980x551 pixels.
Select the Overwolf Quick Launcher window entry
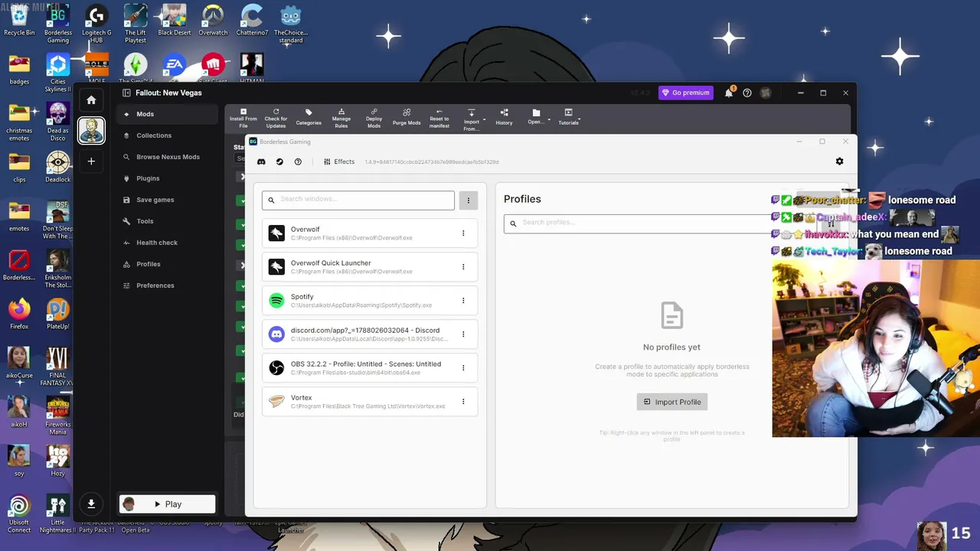tap(370, 267)
